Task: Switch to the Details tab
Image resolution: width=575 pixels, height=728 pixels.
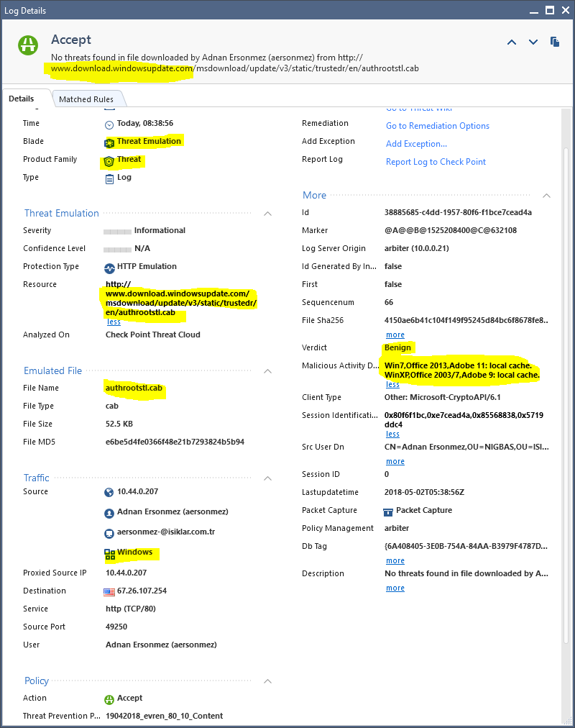Action: tap(22, 99)
